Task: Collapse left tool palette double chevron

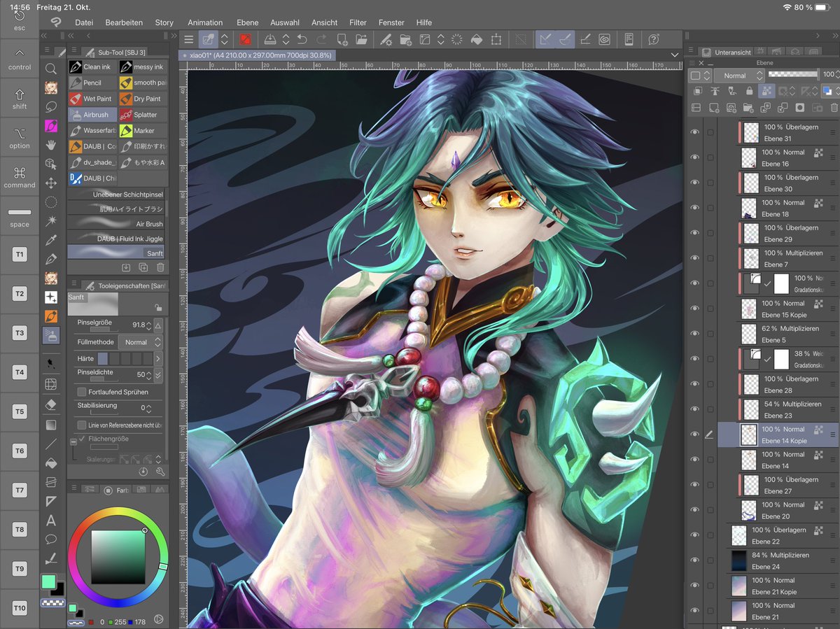Action: pyautogui.click(x=44, y=35)
